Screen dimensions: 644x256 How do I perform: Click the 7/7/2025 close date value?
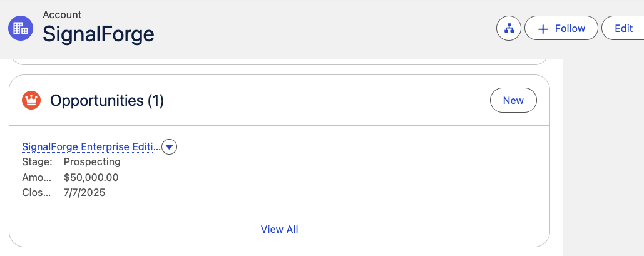pyautogui.click(x=84, y=193)
